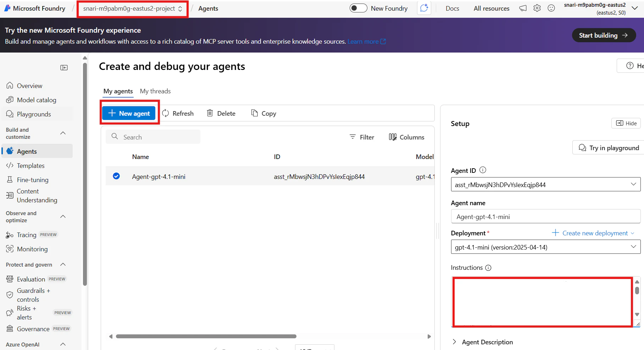This screenshot has width=644, height=350.
Task: Select Agents in the sidebar
Action: pyautogui.click(x=38, y=151)
